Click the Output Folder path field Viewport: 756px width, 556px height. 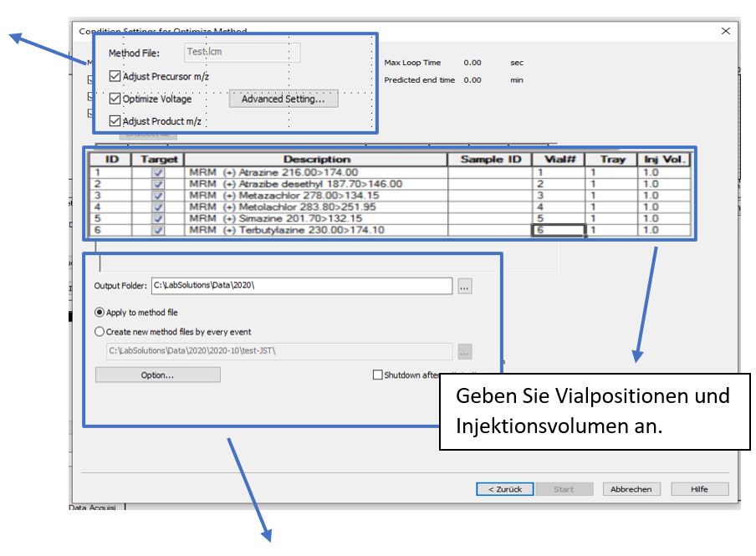coord(302,285)
